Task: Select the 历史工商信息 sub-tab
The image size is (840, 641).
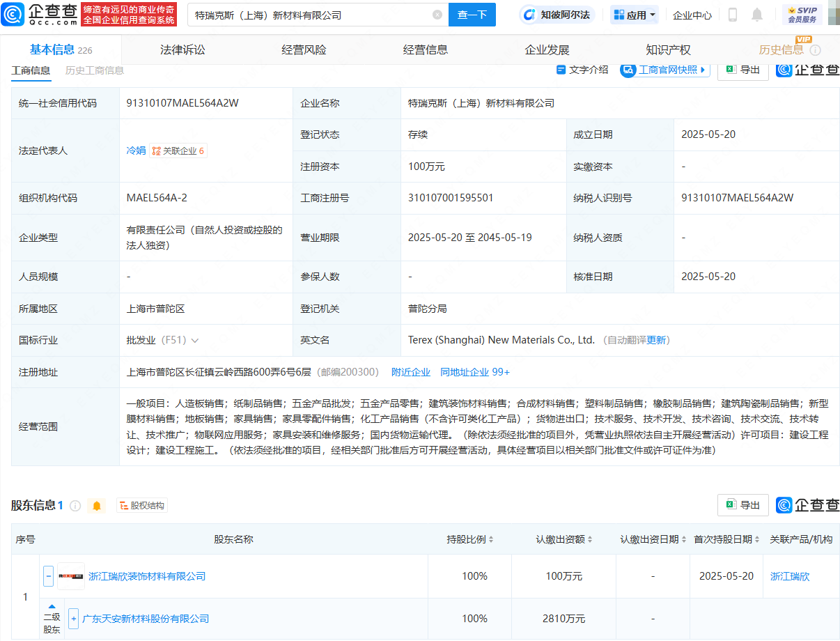Action: [95, 70]
